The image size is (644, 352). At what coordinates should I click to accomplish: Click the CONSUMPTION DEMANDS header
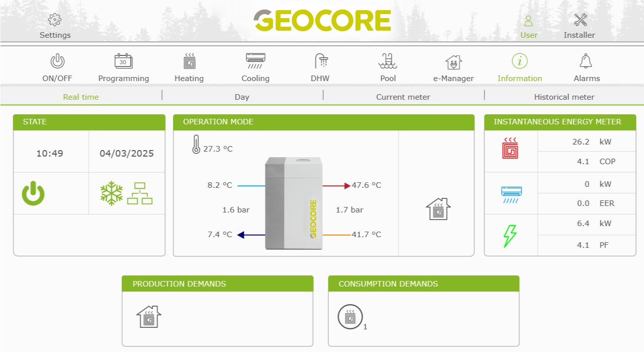coord(423,284)
